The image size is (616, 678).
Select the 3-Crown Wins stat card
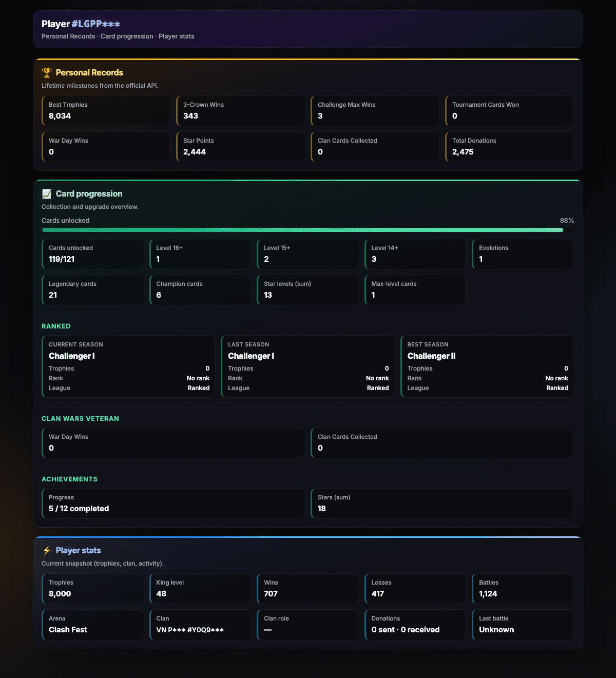(x=241, y=111)
